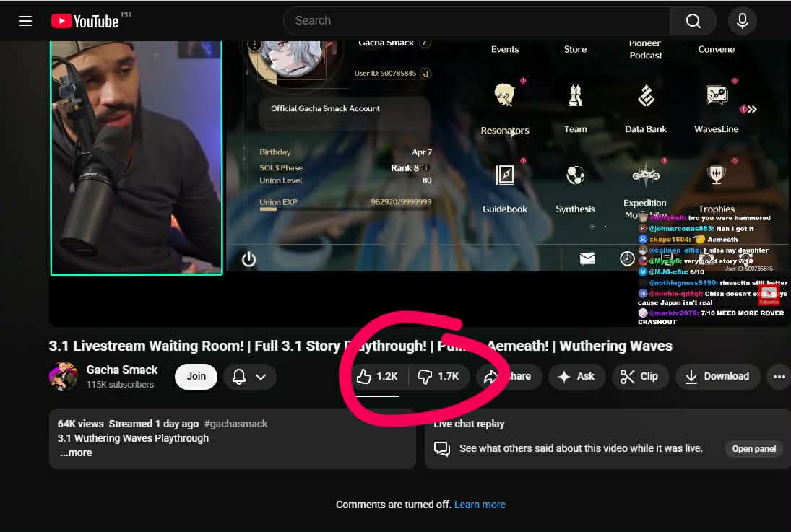Click the Convene label in video
Image resolution: width=791 pixels, height=532 pixels.
[717, 49]
